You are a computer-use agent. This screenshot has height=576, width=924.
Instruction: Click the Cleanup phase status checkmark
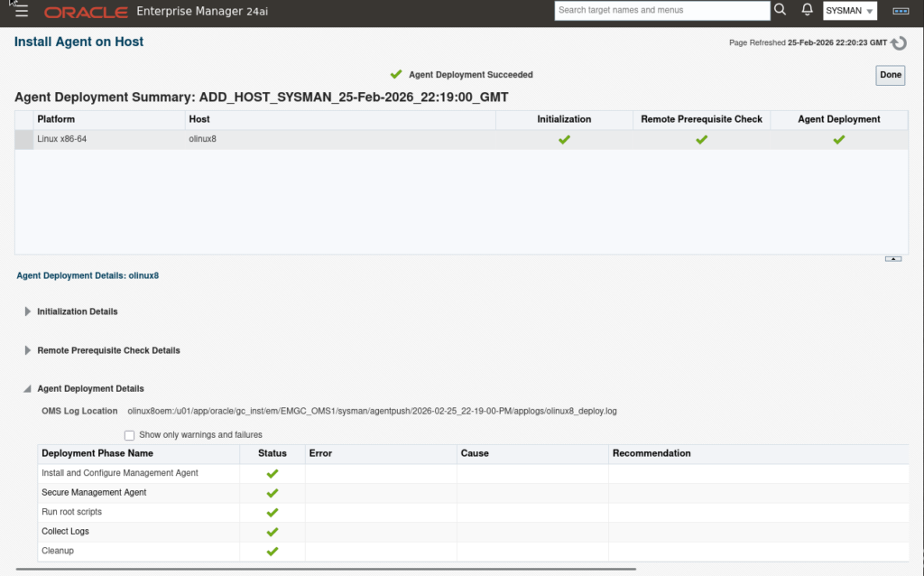273,551
